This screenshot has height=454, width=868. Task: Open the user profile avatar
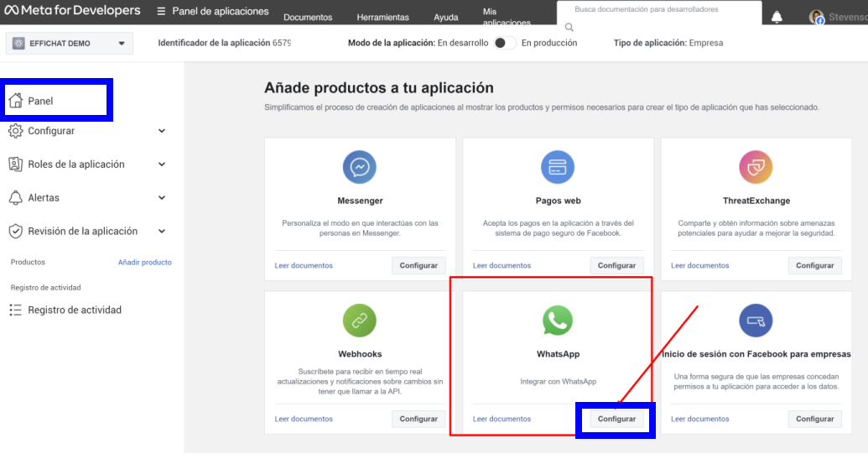[817, 17]
